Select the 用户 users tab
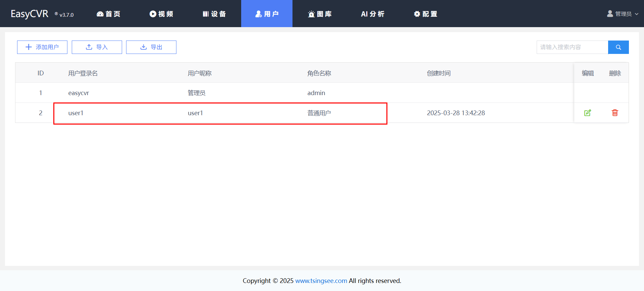644x291 pixels. (x=267, y=14)
